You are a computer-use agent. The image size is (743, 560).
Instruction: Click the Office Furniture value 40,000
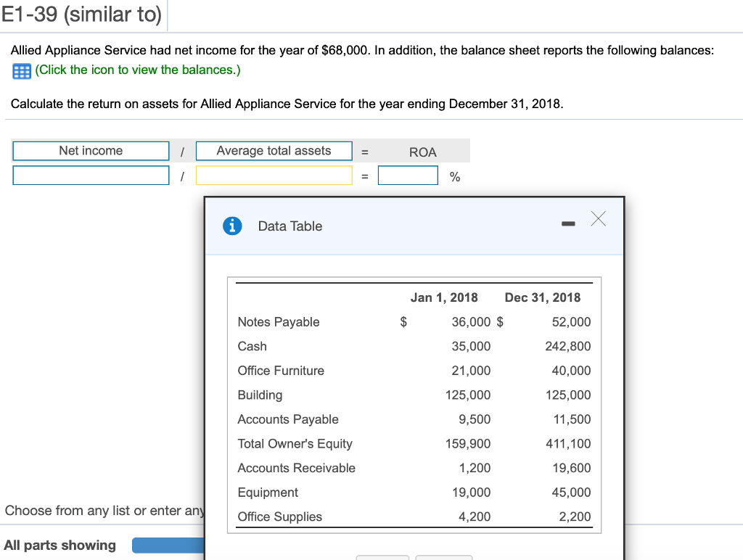point(571,371)
